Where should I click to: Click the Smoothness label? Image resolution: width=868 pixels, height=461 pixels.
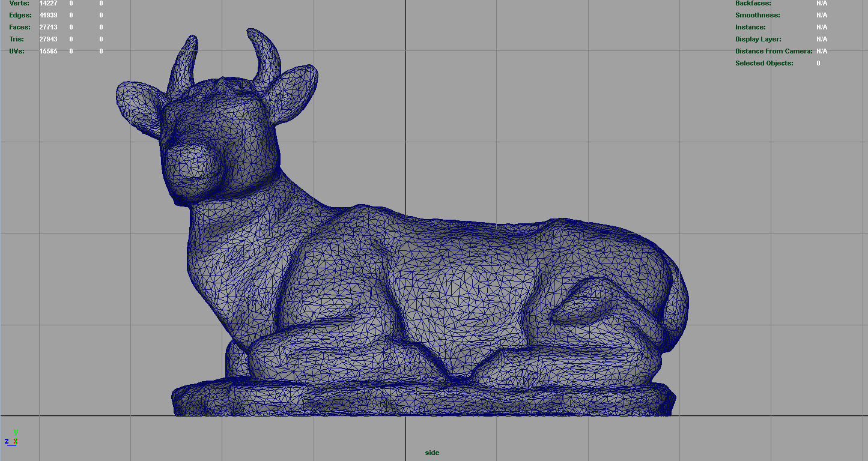click(x=757, y=15)
